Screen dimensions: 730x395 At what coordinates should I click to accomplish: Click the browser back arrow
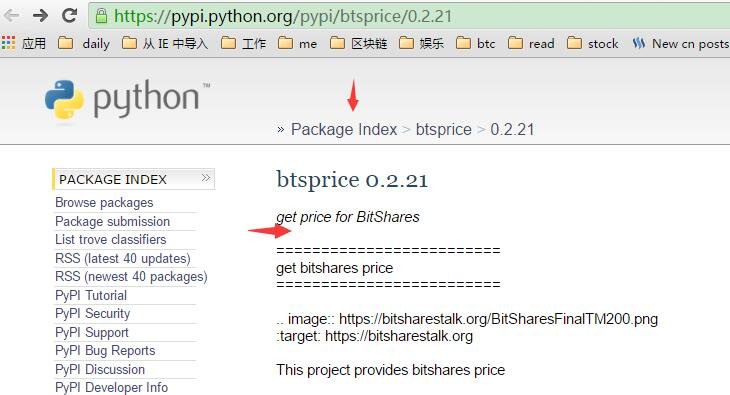click(10, 16)
